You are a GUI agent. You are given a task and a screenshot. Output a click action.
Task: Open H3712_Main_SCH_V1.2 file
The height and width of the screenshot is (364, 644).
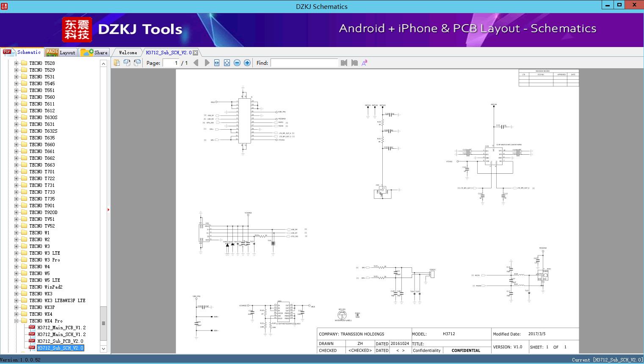point(61,334)
